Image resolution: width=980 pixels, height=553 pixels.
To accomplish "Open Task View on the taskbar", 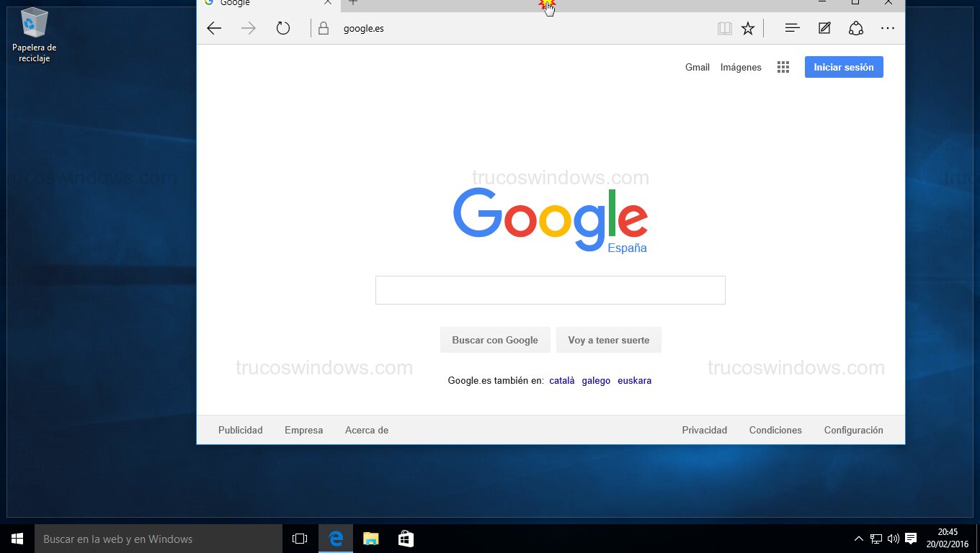I will coord(300,539).
